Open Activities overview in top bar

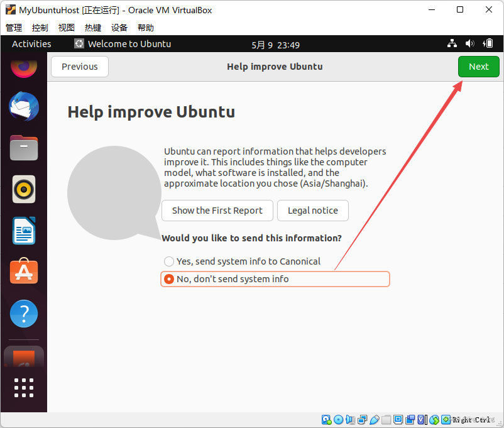[31, 44]
